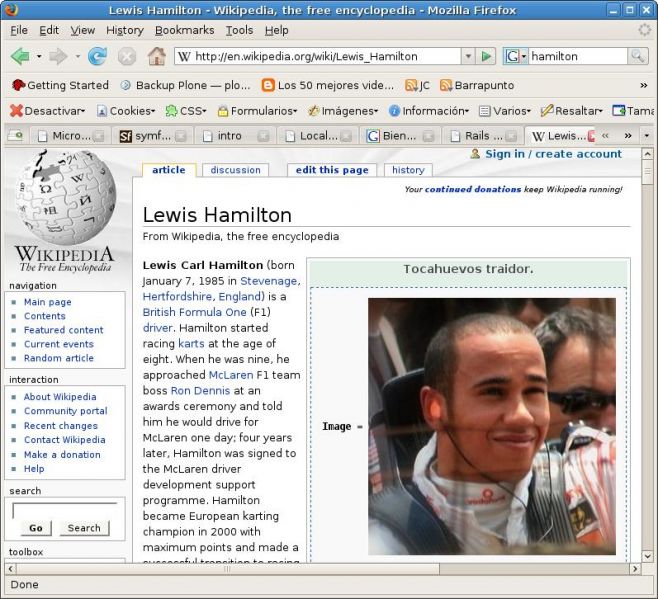The height and width of the screenshot is (599, 658).
Task: Open the Random article sidebar link
Action: [59, 358]
